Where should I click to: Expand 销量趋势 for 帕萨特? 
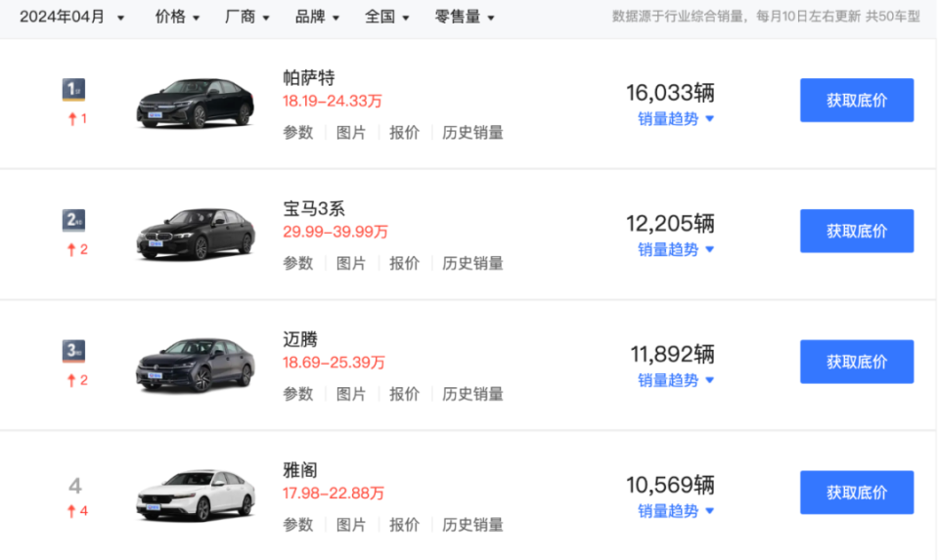[676, 119]
